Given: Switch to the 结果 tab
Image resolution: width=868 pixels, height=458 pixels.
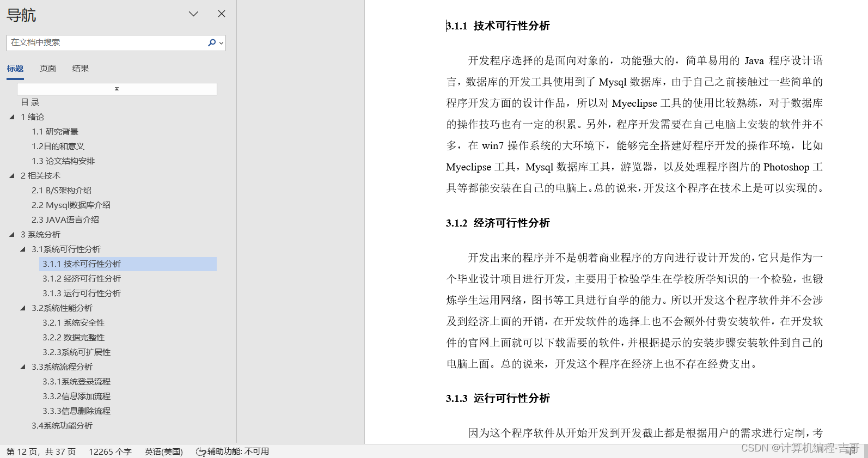Looking at the screenshot, I should [x=81, y=69].
